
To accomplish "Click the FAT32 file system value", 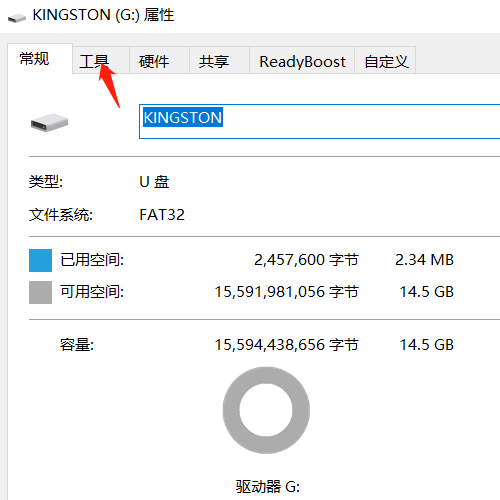I will 162,215.
